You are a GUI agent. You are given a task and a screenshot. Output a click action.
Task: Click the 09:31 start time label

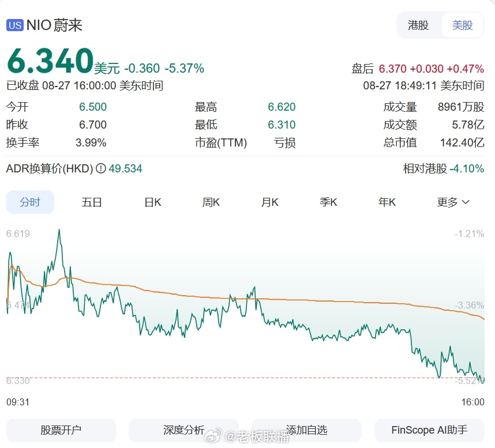tap(18, 402)
